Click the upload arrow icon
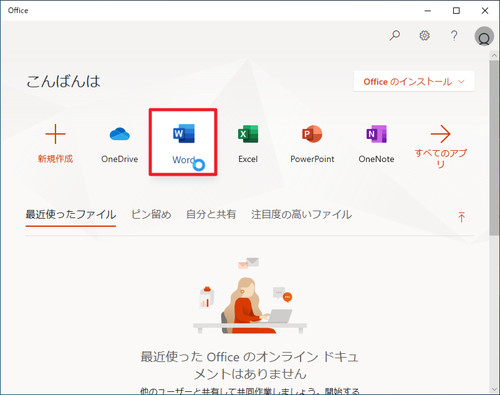 [x=461, y=217]
